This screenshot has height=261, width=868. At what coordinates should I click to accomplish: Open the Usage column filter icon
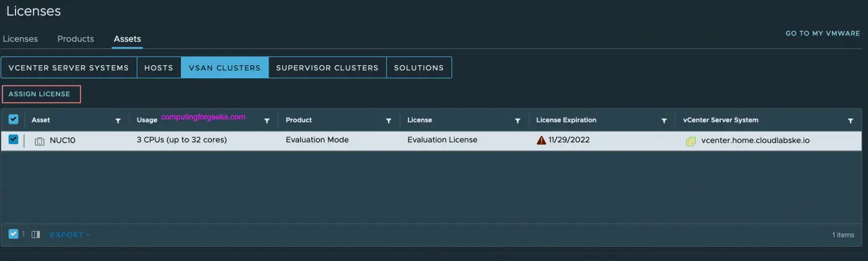coord(267,121)
